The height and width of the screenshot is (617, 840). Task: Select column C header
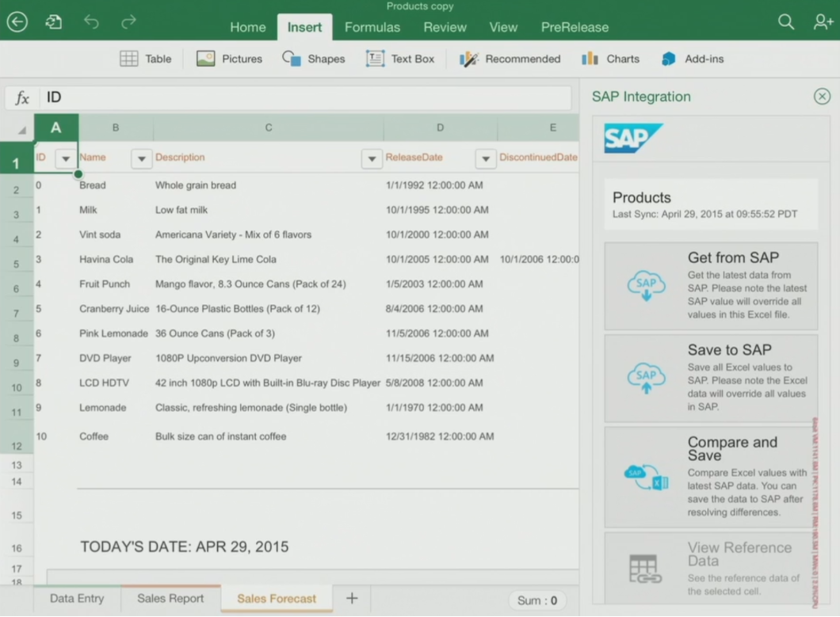(269, 128)
